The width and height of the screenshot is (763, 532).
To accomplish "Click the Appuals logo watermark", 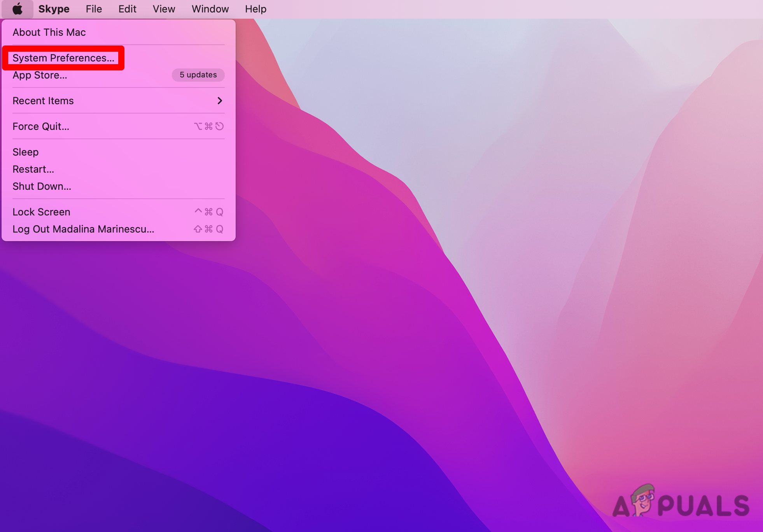I will click(x=681, y=502).
